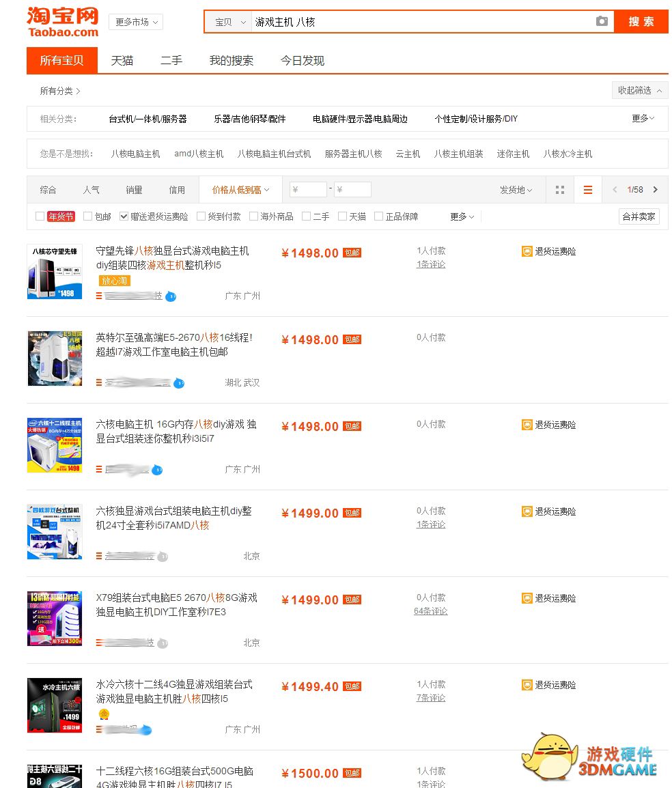Enable the 包邮 free shipping filter

pyautogui.click(x=87, y=216)
